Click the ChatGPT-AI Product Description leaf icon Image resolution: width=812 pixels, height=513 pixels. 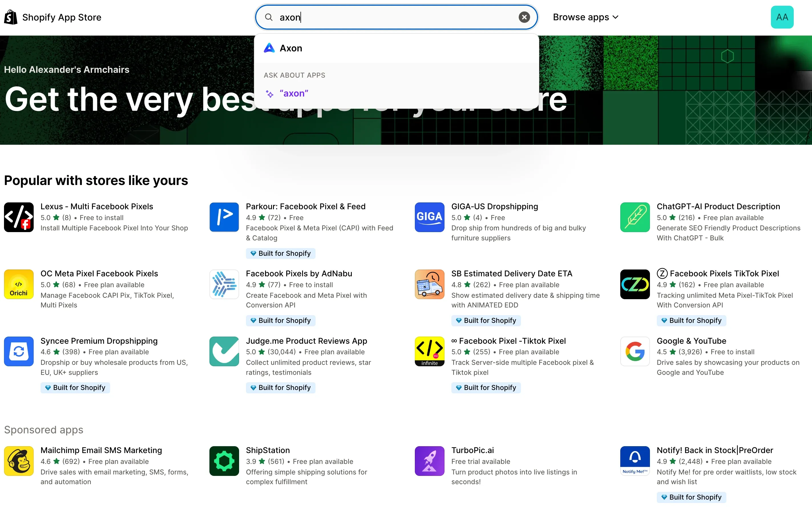click(634, 217)
